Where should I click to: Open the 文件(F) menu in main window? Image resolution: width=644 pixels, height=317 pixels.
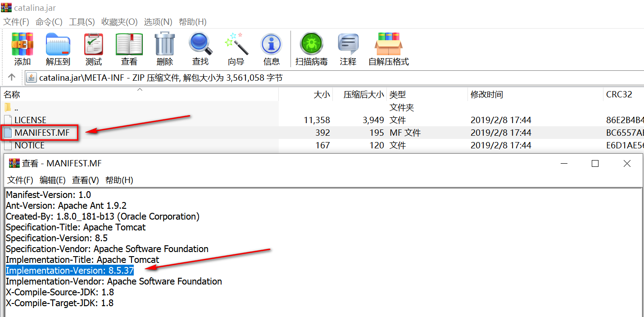click(16, 22)
